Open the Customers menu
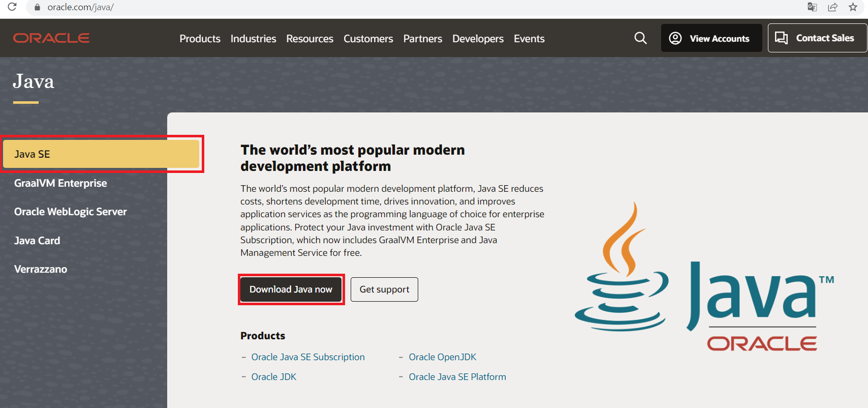This screenshot has height=408, width=868. tap(368, 39)
